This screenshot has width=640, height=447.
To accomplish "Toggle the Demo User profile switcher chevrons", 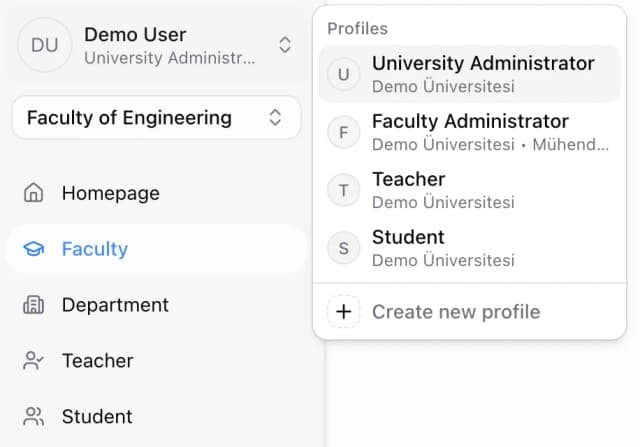I will click(285, 45).
